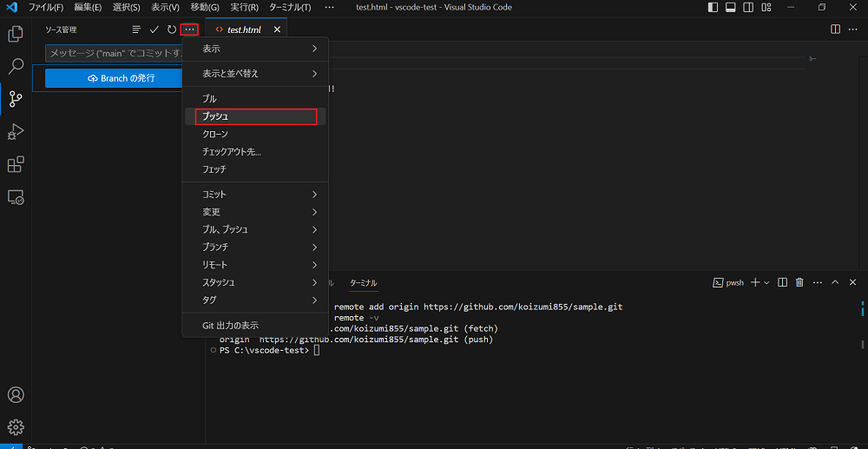The width and height of the screenshot is (868, 449).
Task: Refresh the source control view
Action: pyautogui.click(x=172, y=30)
